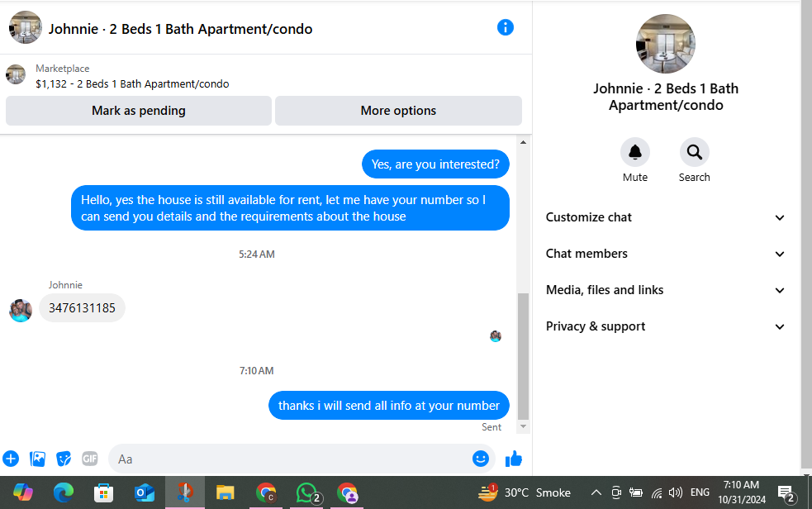Click the Mark as pending button
The image size is (812, 509).
(x=139, y=111)
